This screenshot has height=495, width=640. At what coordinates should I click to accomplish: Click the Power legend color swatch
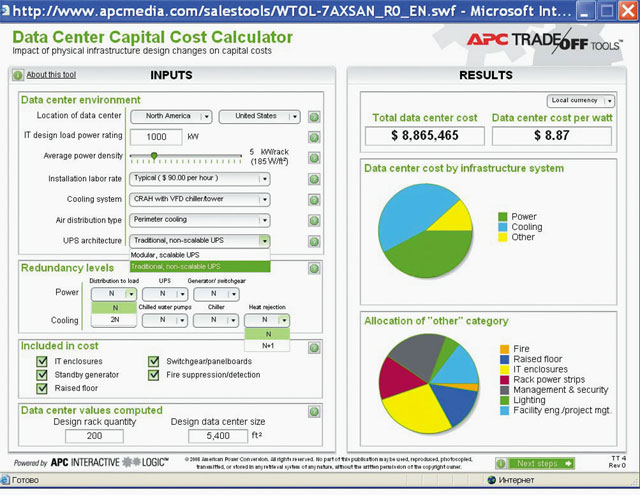503,217
